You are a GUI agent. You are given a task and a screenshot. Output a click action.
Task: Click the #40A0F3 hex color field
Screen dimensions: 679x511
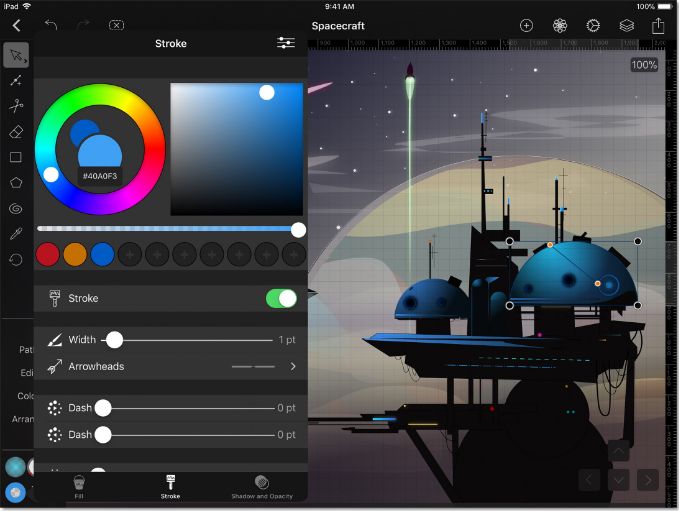(100, 176)
